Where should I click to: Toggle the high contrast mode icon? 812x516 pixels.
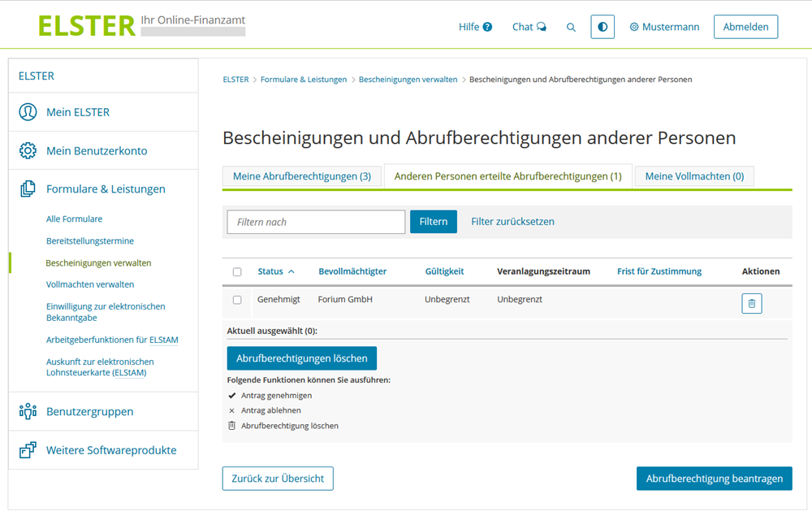click(603, 27)
